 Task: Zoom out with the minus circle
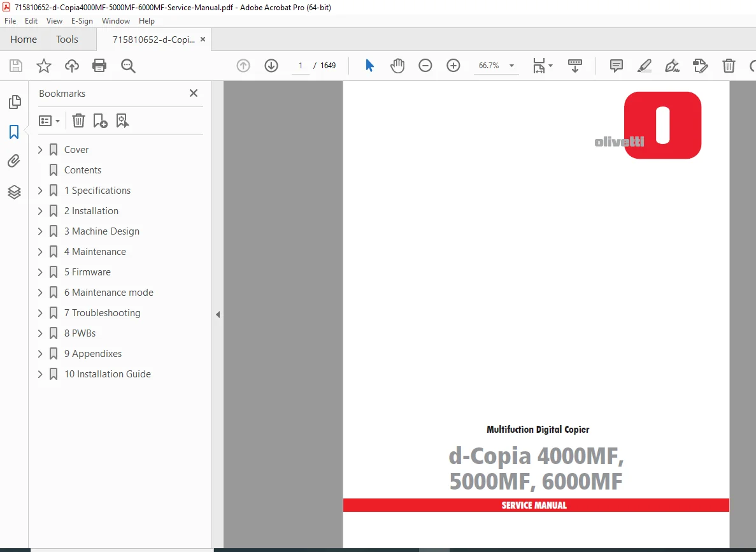425,66
